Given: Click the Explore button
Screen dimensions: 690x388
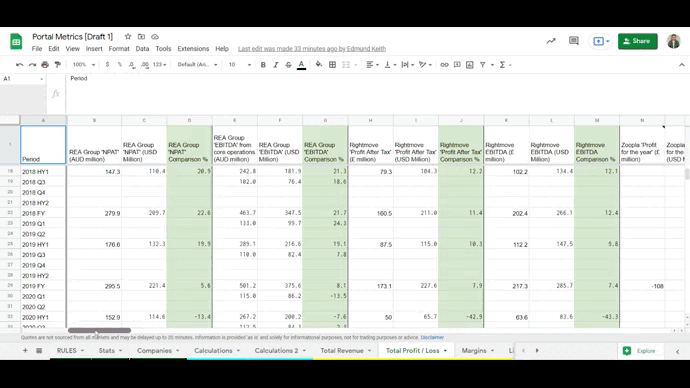Looking at the screenshot, I should [x=640, y=351].
